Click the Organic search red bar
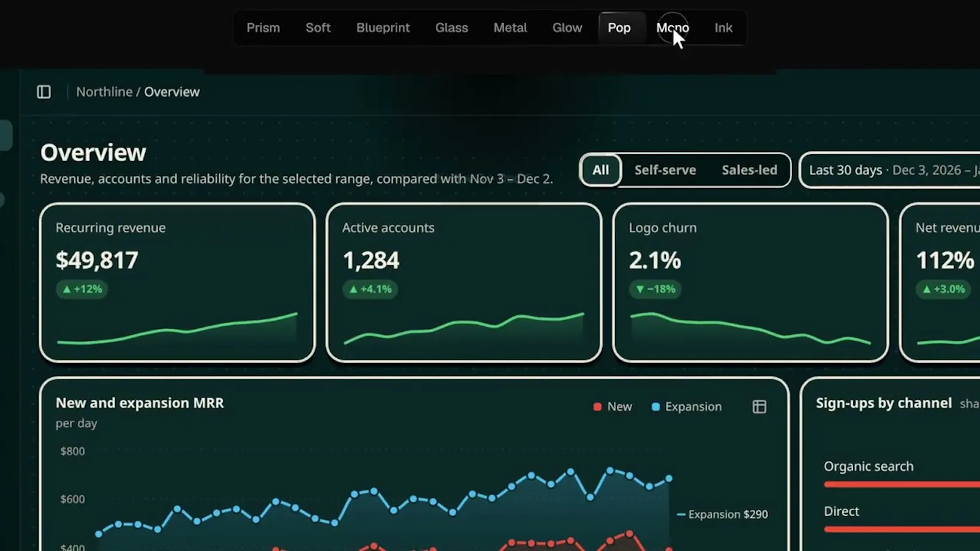Image resolution: width=980 pixels, height=551 pixels. (902, 484)
